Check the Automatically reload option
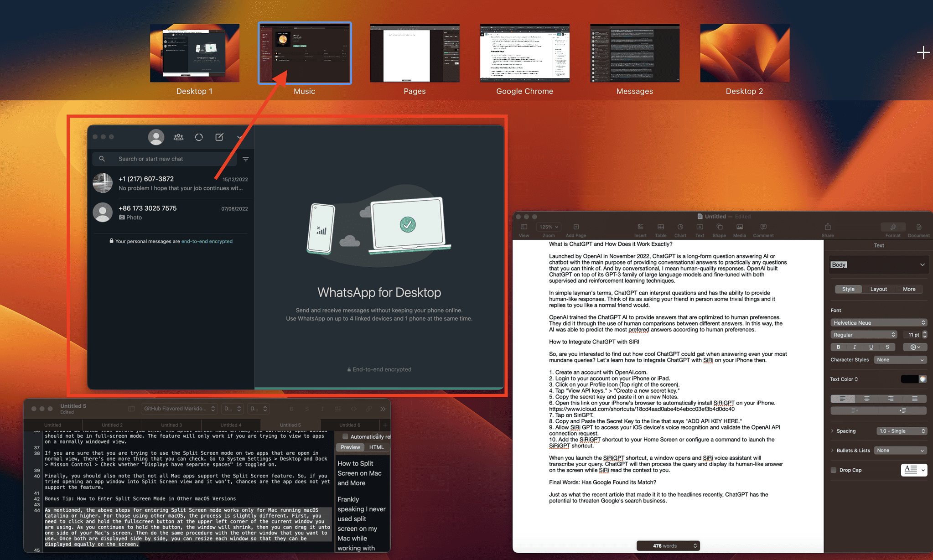The height and width of the screenshot is (560, 933). 345,436
